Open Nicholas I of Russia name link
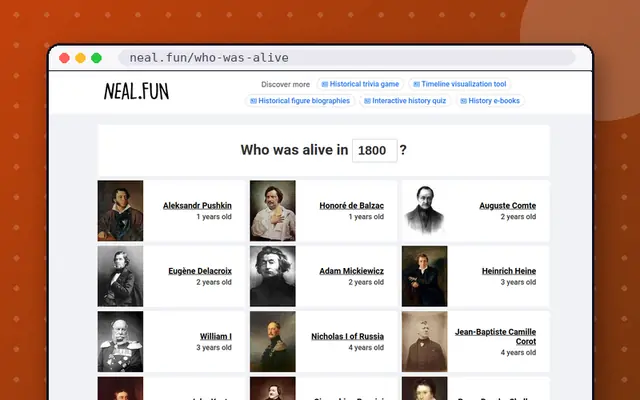The width and height of the screenshot is (640, 400). (x=347, y=336)
